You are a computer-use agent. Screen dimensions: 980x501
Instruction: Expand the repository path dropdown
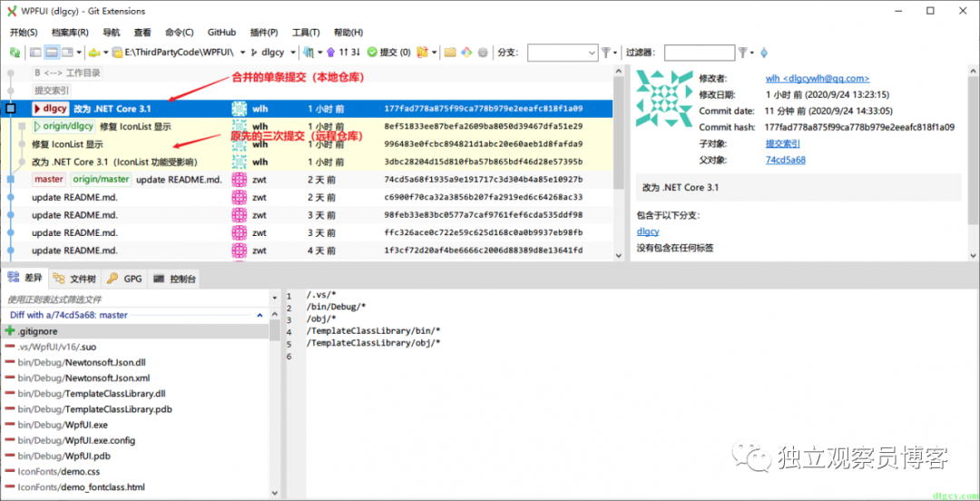[242, 53]
